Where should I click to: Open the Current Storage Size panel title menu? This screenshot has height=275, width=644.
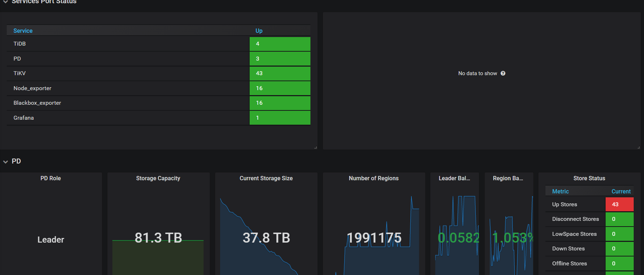pos(266,178)
